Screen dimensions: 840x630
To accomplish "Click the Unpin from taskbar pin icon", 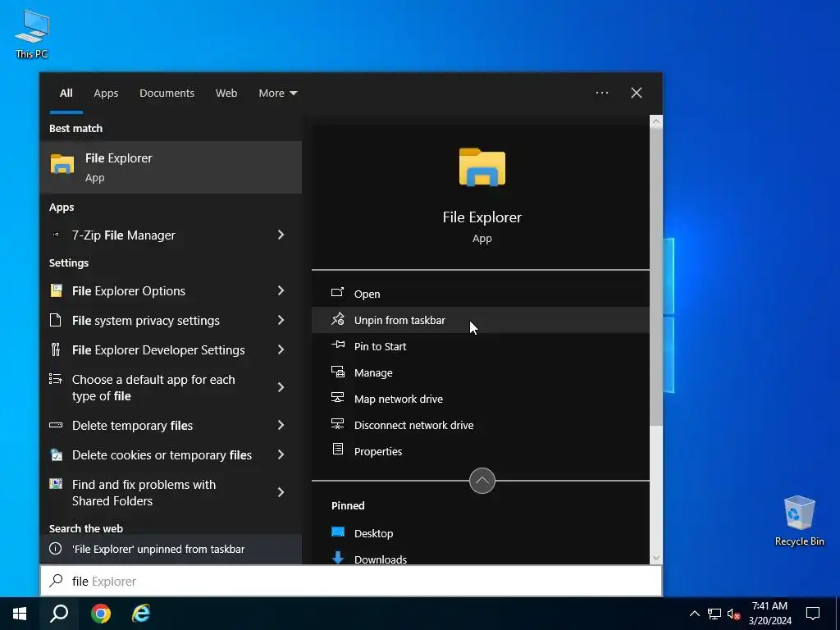I will point(337,319).
